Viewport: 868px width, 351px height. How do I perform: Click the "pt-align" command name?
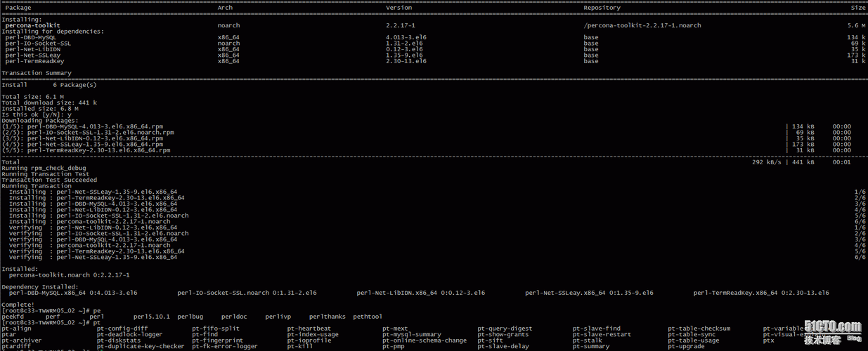(x=16, y=329)
